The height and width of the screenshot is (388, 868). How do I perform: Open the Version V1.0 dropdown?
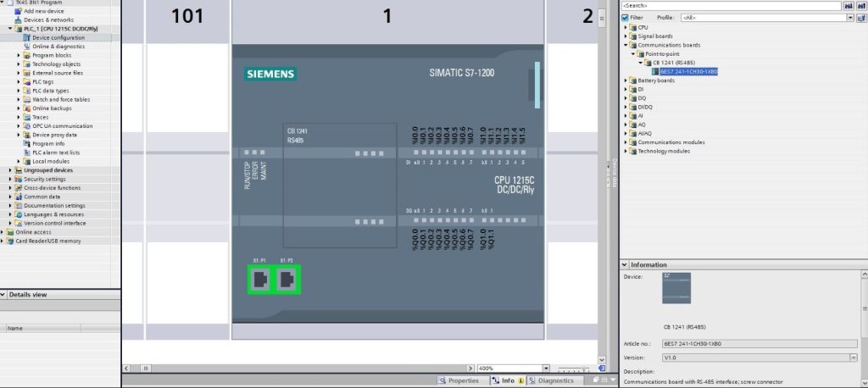tap(852, 358)
